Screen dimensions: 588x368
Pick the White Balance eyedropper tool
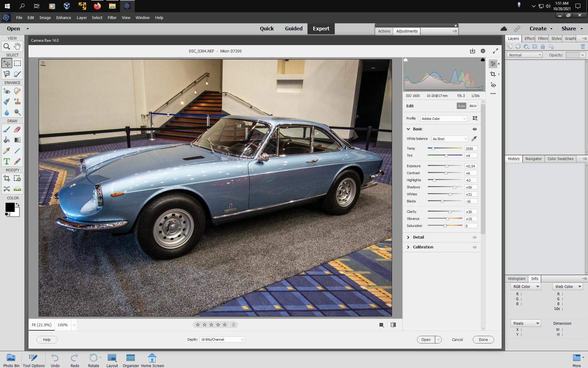point(474,139)
